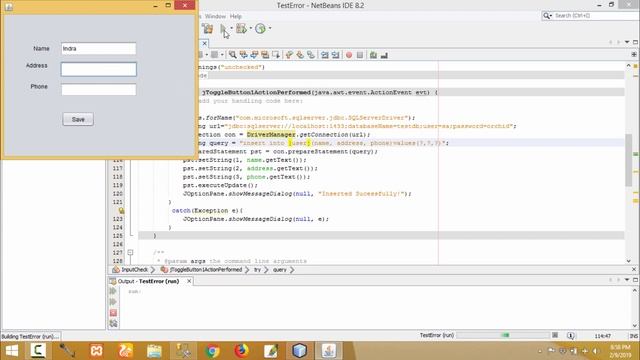Click the Find Selection magnifier icon in editor toolbar
640x360 pixels.
[232, 55]
